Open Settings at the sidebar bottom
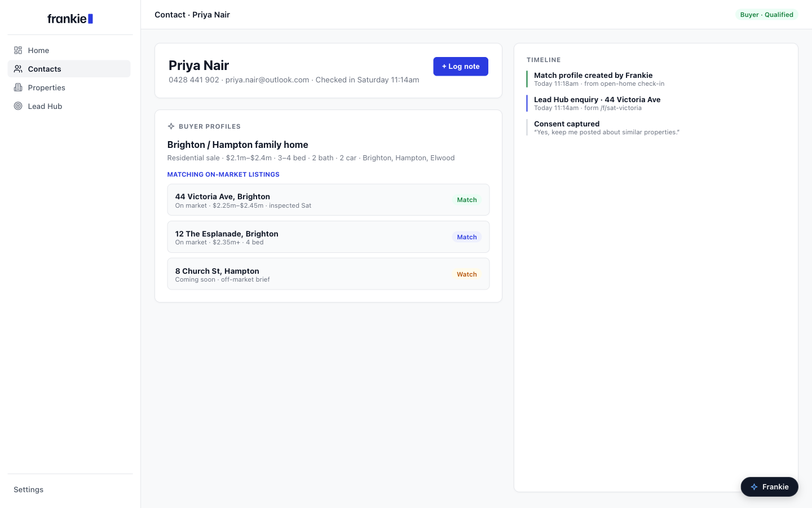 tap(28, 489)
